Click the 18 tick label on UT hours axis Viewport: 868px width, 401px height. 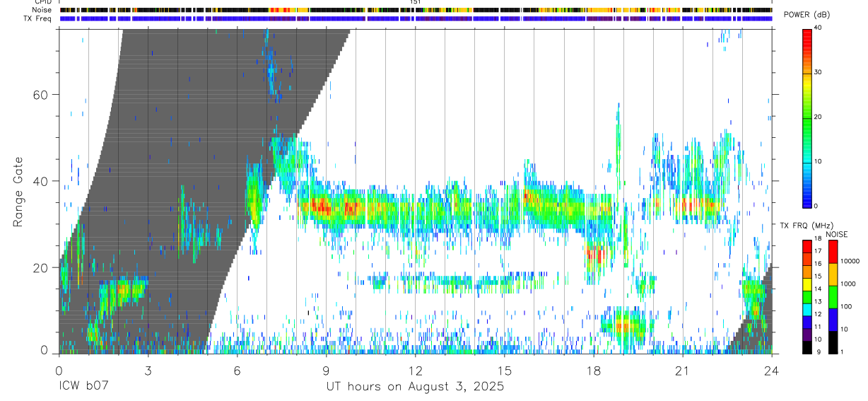[x=593, y=370]
